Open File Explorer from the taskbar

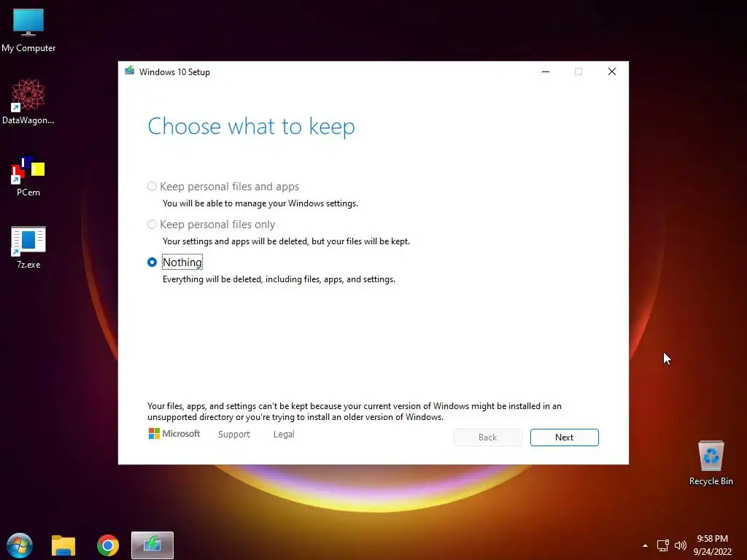(63, 545)
